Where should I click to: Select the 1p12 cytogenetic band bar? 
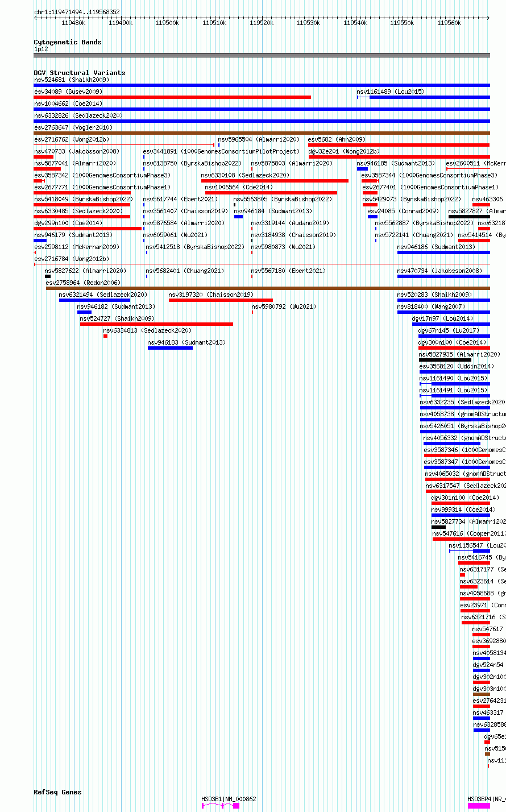(262, 55)
